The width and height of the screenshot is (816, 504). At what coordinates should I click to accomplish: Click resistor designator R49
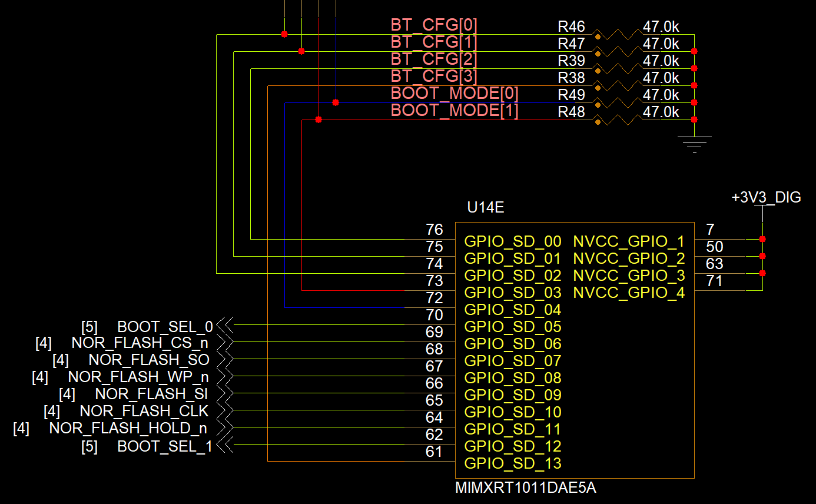(x=571, y=95)
